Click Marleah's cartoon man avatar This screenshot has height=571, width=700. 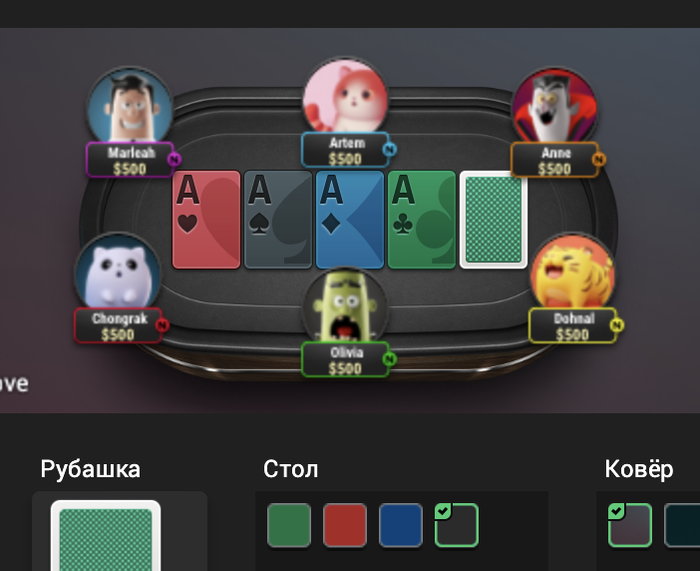point(130,106)
